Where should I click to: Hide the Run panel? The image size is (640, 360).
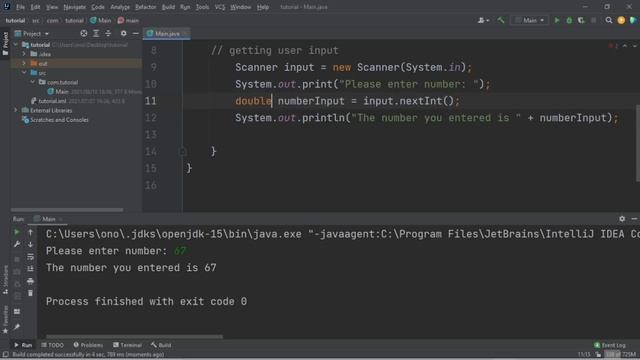[634, 219]
